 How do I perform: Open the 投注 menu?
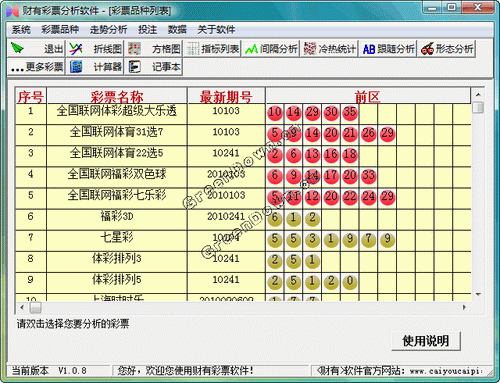coord(148,30)
